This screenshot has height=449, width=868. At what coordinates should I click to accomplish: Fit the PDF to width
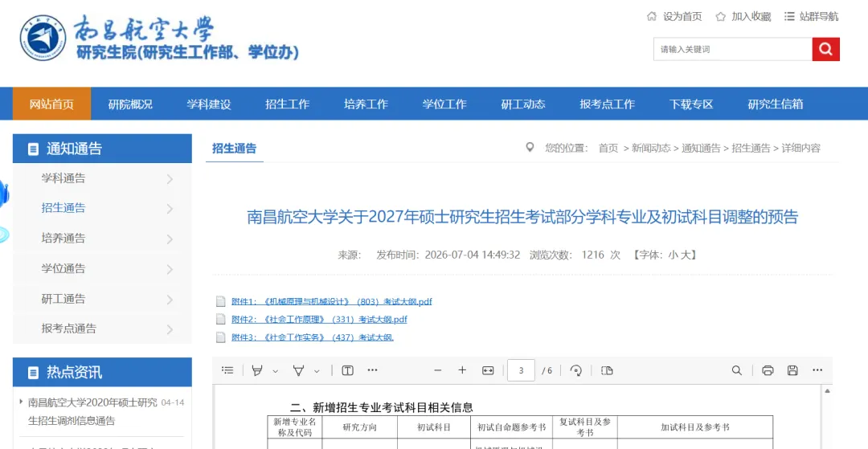pyautogui.click(x=488, y=370)
